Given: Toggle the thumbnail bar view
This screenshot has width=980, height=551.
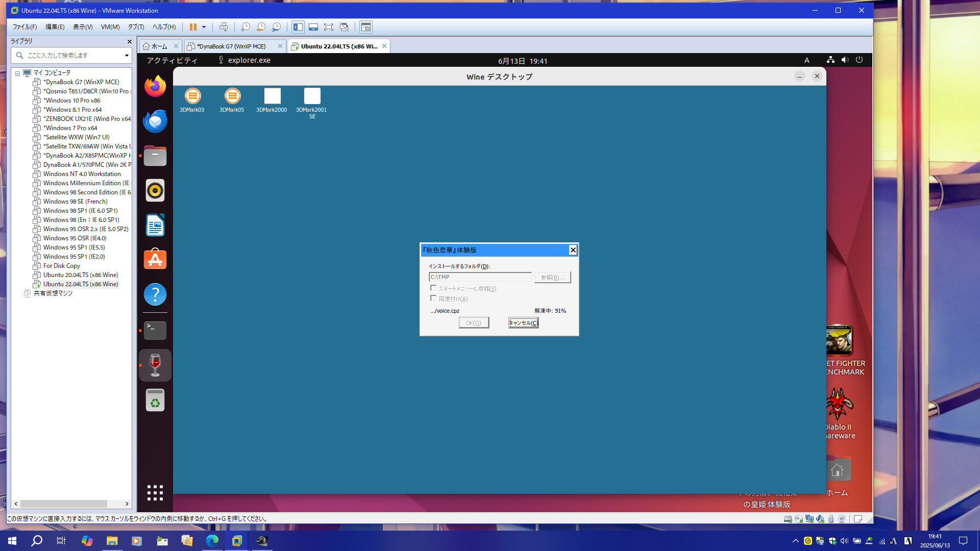Looking at the screenshot, I should click(313, 27).
